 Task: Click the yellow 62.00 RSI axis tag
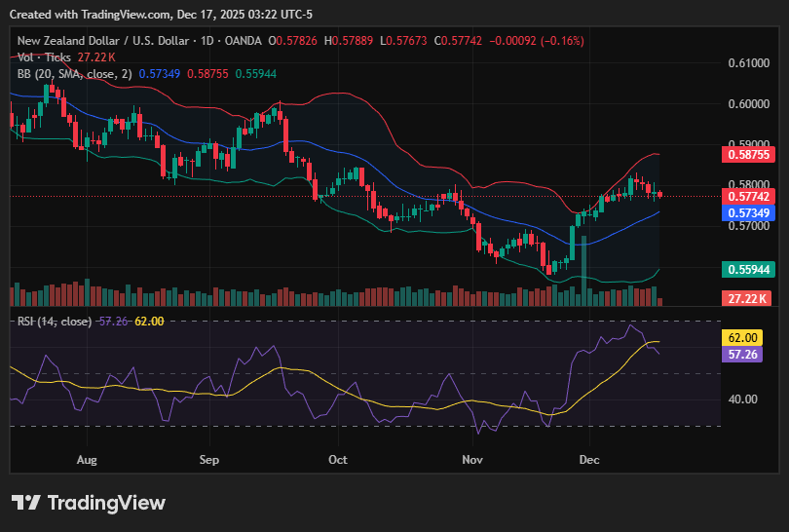745,337
